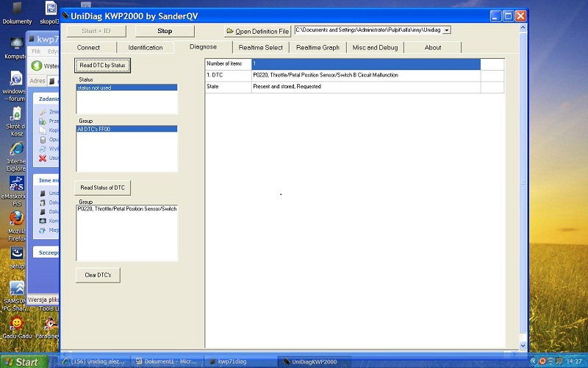Screen dimensions: 588x368
Task: Minimize the UniDiag window
Action: coord(495,16)
